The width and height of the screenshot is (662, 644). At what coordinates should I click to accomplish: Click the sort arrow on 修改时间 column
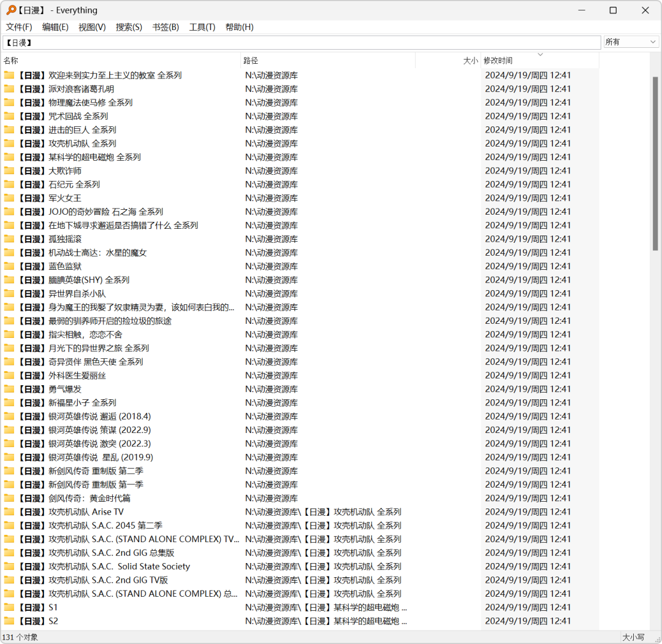540,55
